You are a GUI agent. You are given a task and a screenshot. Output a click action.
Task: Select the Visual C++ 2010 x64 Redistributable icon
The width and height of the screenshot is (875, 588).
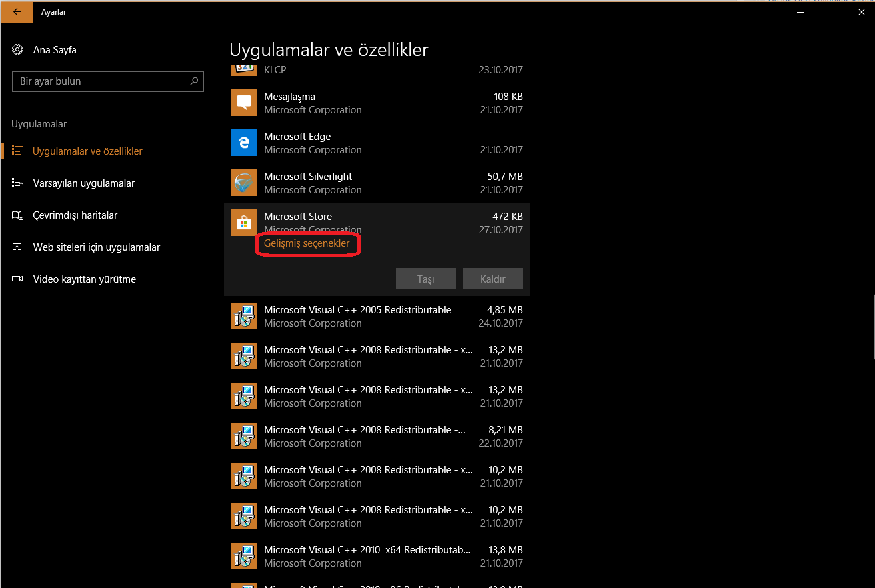244,556
